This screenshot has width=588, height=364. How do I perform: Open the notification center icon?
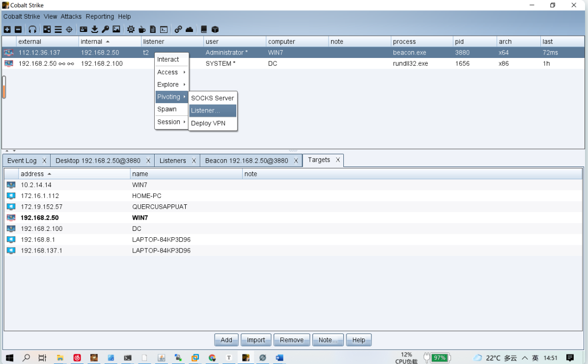pos(570,358)
